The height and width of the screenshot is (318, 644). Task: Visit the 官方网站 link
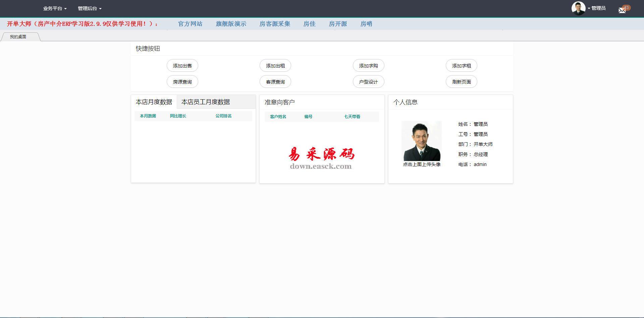[190, 24]
